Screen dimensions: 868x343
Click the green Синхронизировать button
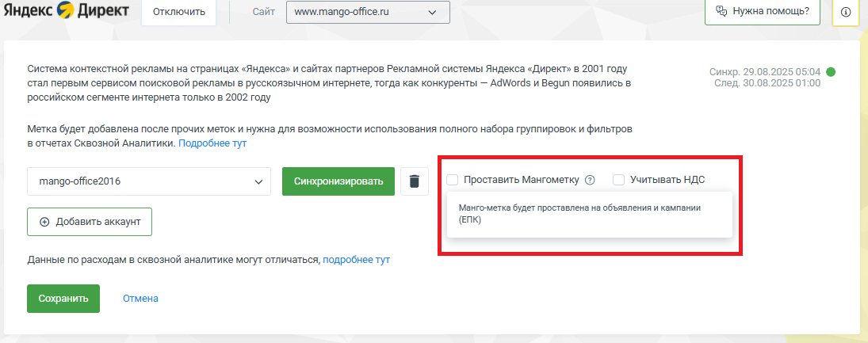pos(338,181)
